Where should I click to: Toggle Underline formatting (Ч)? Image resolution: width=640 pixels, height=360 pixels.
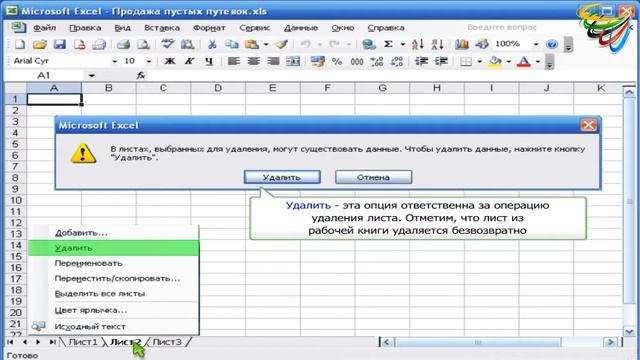pos(209,62)
